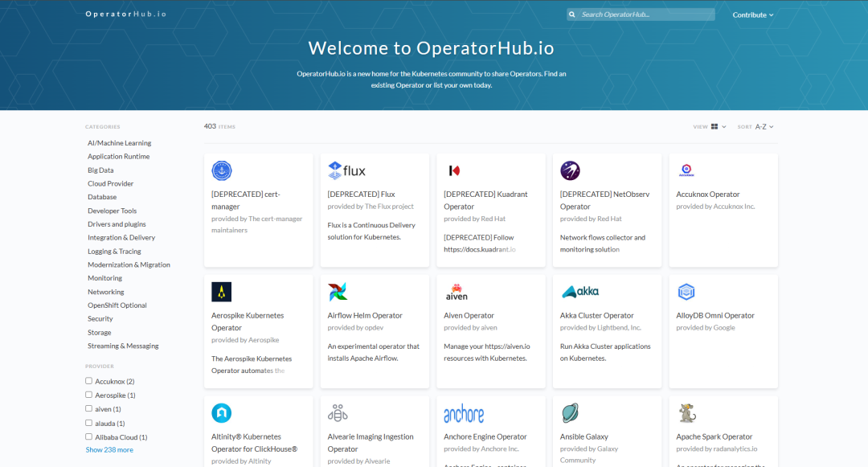Select Drivers and plugins category
Viewport: 868px width, 467px height.
(117, 224)
